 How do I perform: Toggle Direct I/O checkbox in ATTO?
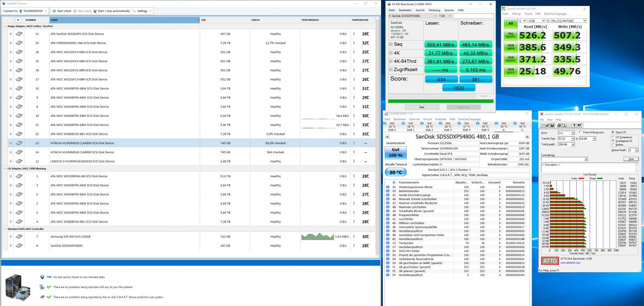click(x=613, y=132)
